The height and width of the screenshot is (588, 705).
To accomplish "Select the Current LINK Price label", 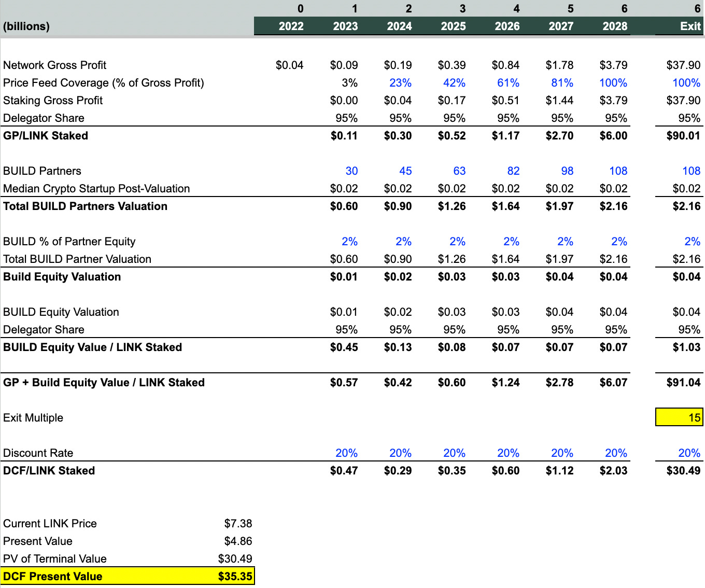I will click(50, 523).
